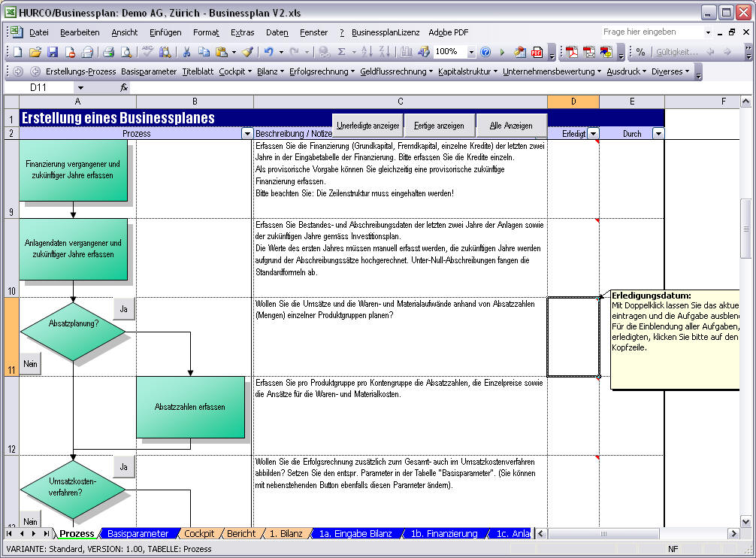Click Nein button below Absatzplanung
The image size is (756, 558).
[x=30, y=364]
